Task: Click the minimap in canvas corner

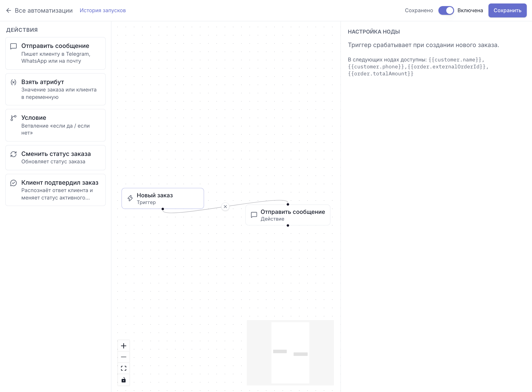Action: click(x=290, y=353)
